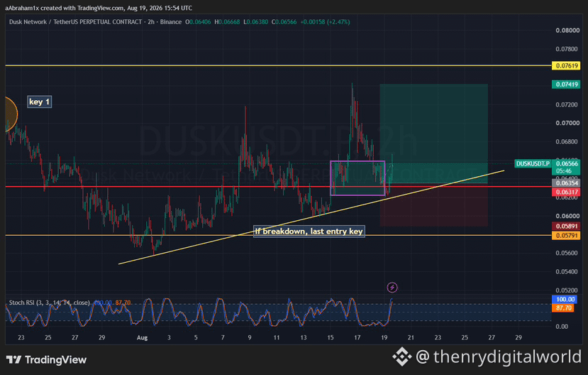Click the date 5 on time axis

click(196, 337)
